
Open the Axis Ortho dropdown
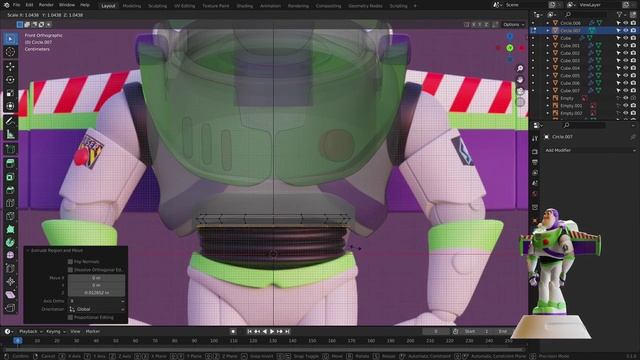[97, 301]
